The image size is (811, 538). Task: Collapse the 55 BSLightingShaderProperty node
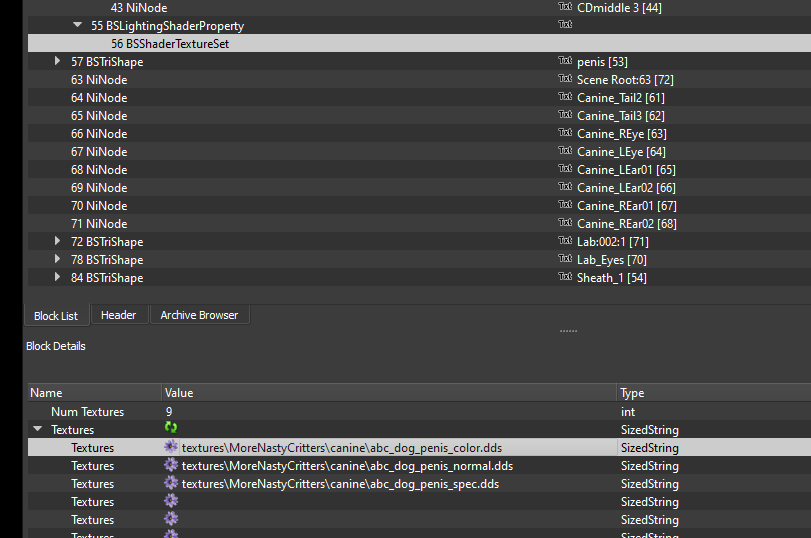pos(78,25)
